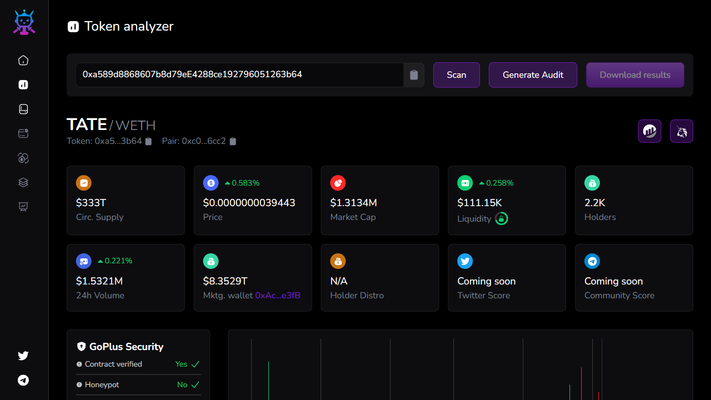Copy the pair address 0xc0...6cc2
The width and height of the screenshot is (711, 400).
[233, 141]
